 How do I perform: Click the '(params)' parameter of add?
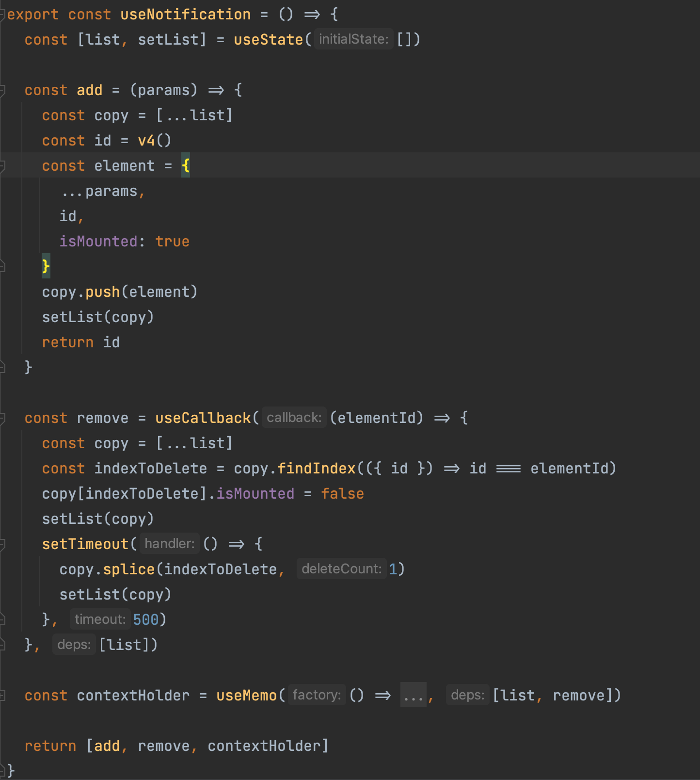(164, 90)
